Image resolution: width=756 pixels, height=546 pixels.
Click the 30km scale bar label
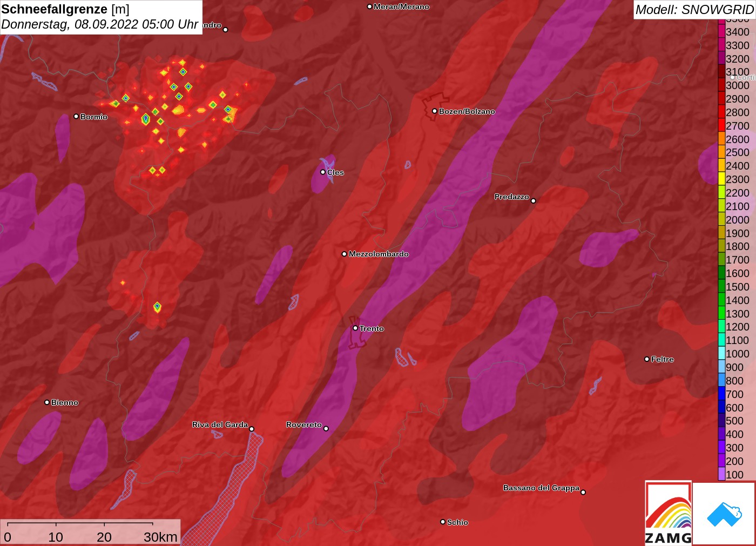(x=160, y=537)
